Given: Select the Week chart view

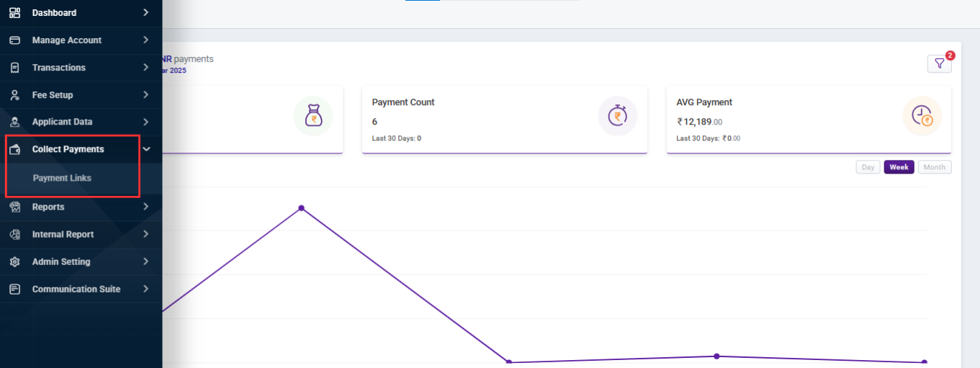Looking at the screenshot, I should pyautogui.click(x=899, y=167).
